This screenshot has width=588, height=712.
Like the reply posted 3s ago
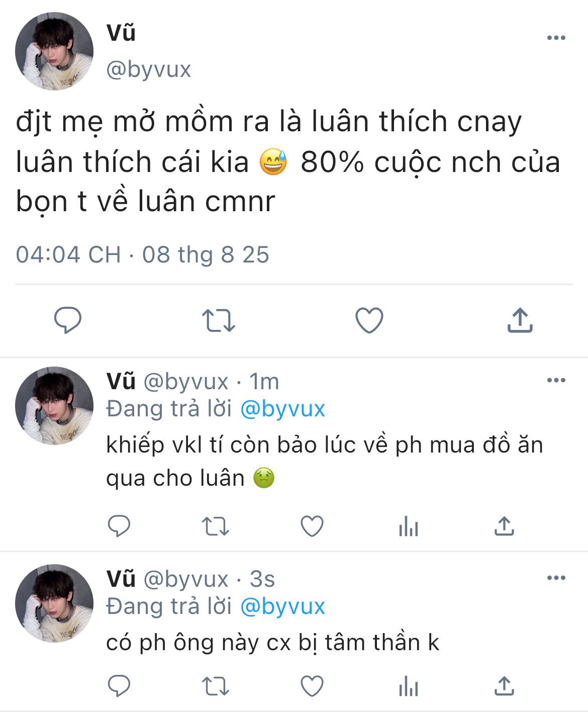[x=312, y=686]
